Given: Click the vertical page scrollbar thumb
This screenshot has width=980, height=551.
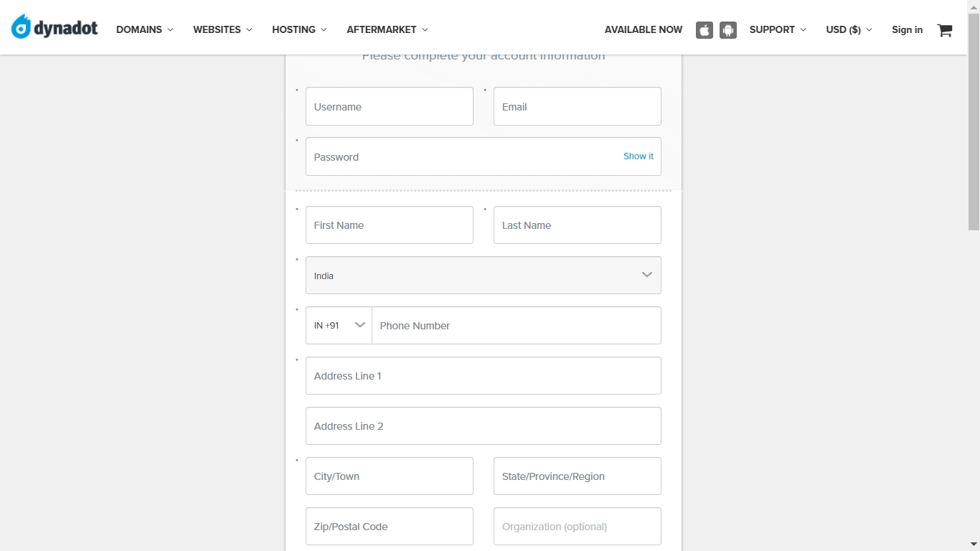Looking at the screenshot, I should coord(974,122).
